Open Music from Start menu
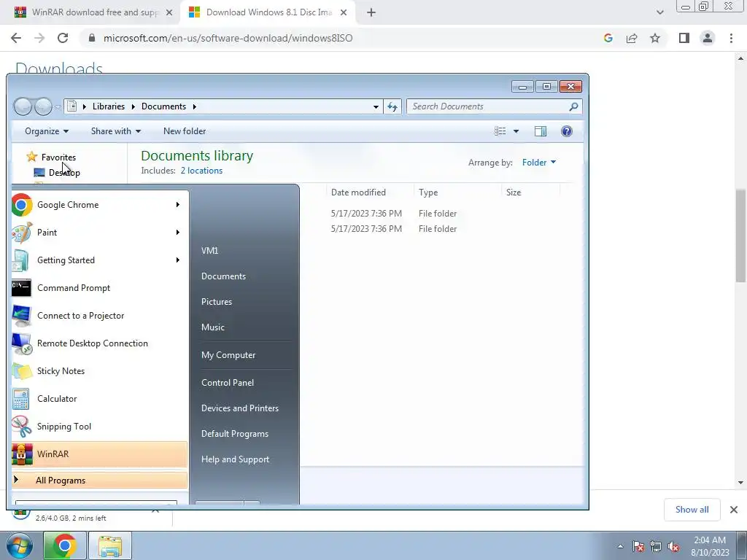Screen dimensions: 747x560 [x=212, y=327]
